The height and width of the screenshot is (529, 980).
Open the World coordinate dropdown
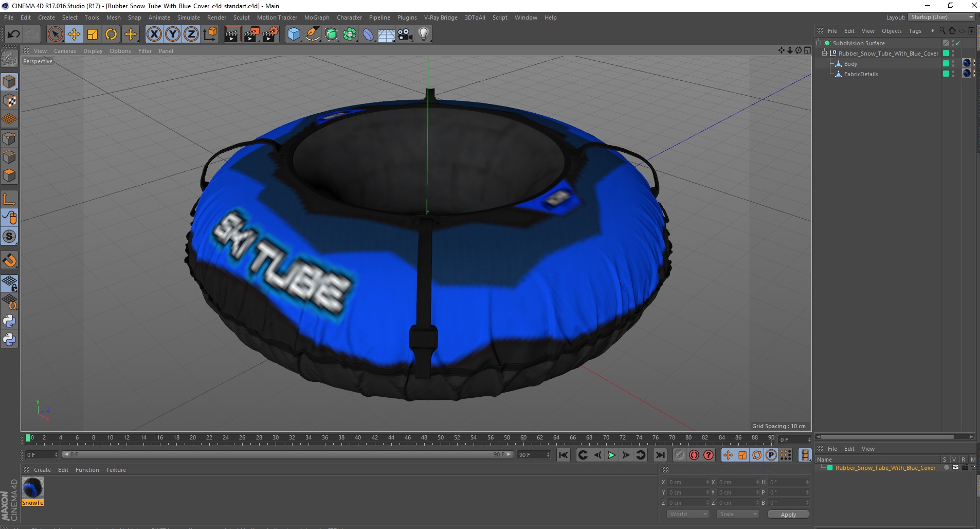point(688,514)
